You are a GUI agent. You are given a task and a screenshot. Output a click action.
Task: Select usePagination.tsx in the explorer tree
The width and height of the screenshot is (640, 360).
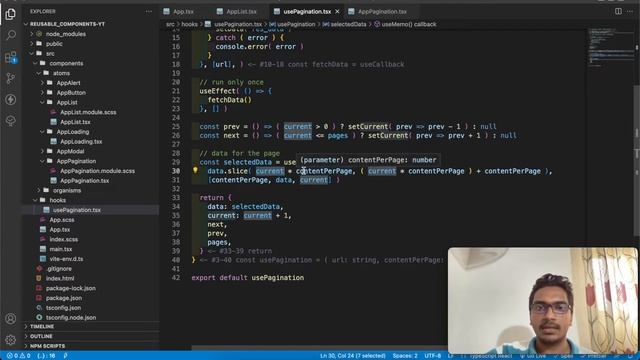pyautogui.click(x=76, y=210)
